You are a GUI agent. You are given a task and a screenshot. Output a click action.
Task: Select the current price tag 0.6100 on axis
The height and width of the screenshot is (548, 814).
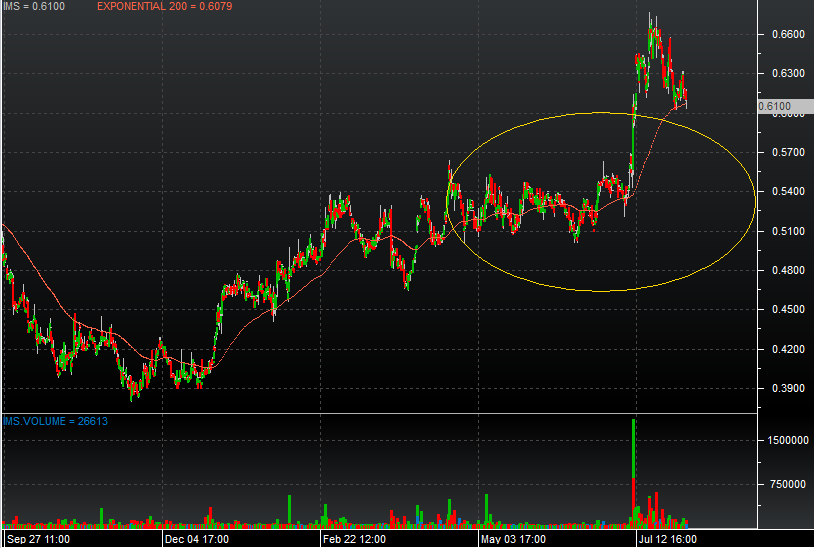(775, 106)
